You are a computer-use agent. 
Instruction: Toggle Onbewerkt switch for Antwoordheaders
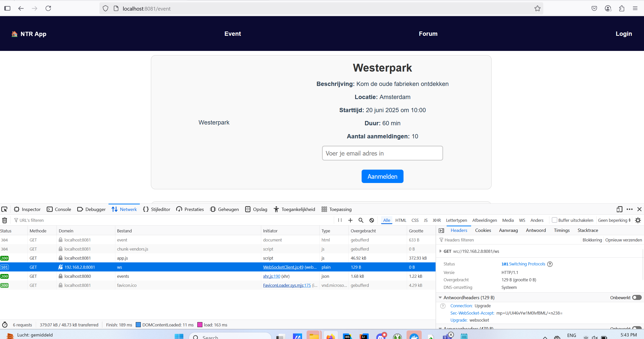pyautogui.click(x=637, y=298)
